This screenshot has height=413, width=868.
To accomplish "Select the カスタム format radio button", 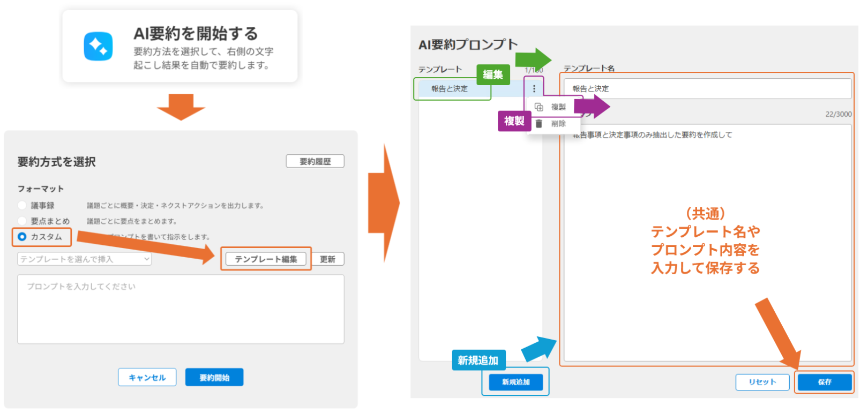I will [x=23, y=237].
